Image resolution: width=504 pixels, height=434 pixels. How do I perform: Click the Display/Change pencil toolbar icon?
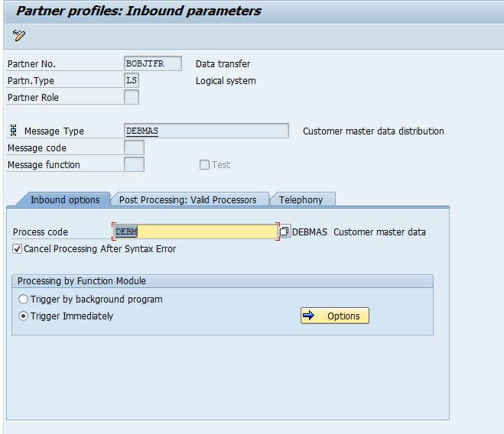coord(20,35)
